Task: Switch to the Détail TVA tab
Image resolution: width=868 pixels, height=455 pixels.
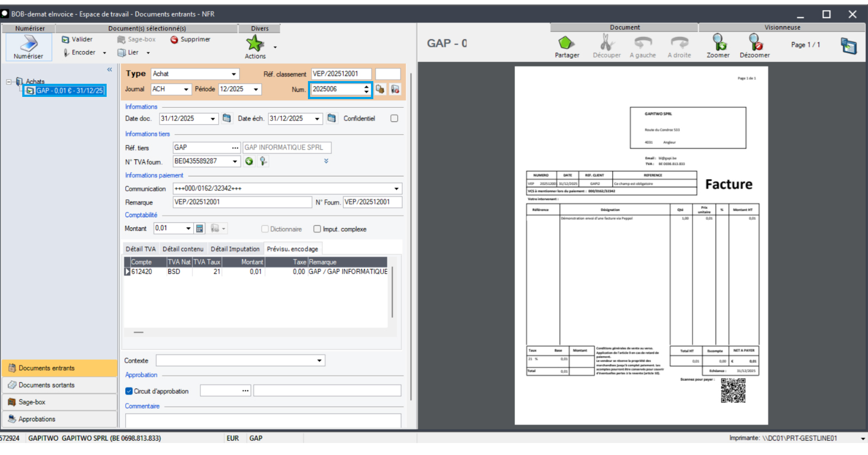Action: [x=140, y=249]
